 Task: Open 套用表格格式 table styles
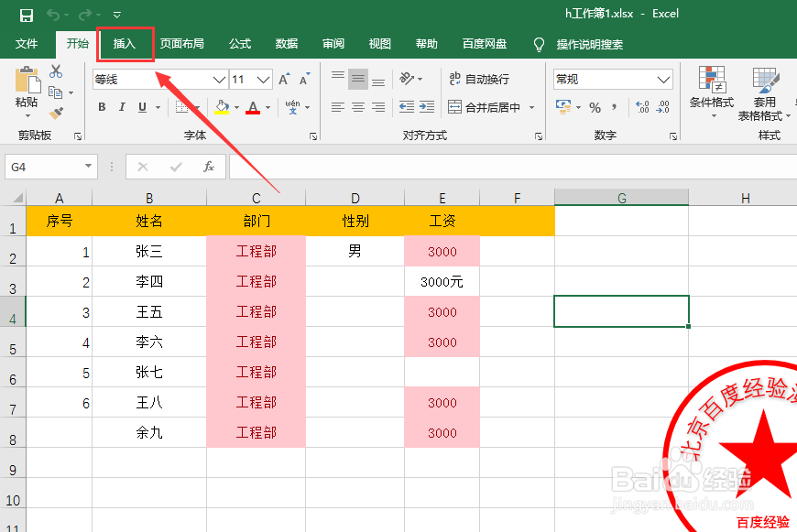(761, 101)
